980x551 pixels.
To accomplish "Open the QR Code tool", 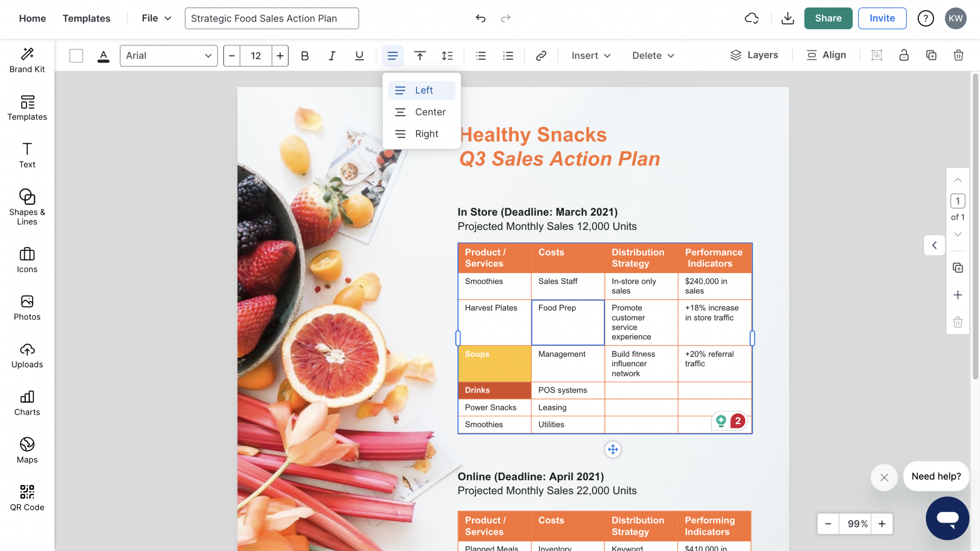I will (27, 497).
